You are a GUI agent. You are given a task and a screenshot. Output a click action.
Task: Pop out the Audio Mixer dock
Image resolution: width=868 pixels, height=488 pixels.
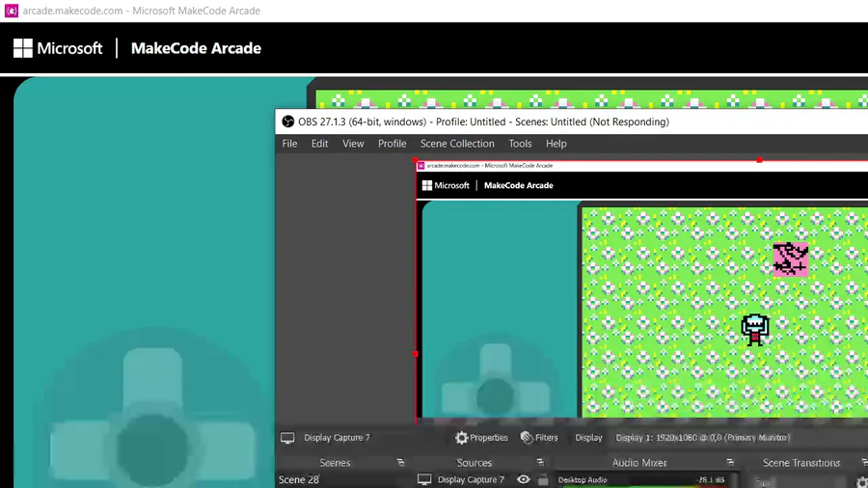(x=730, y=463)
